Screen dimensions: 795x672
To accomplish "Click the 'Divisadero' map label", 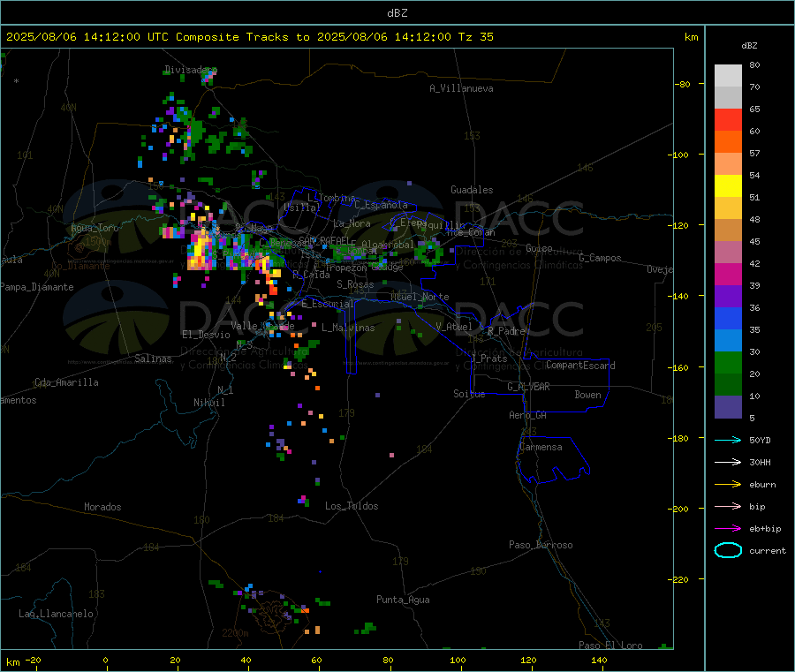I will [x=191, y=70].
